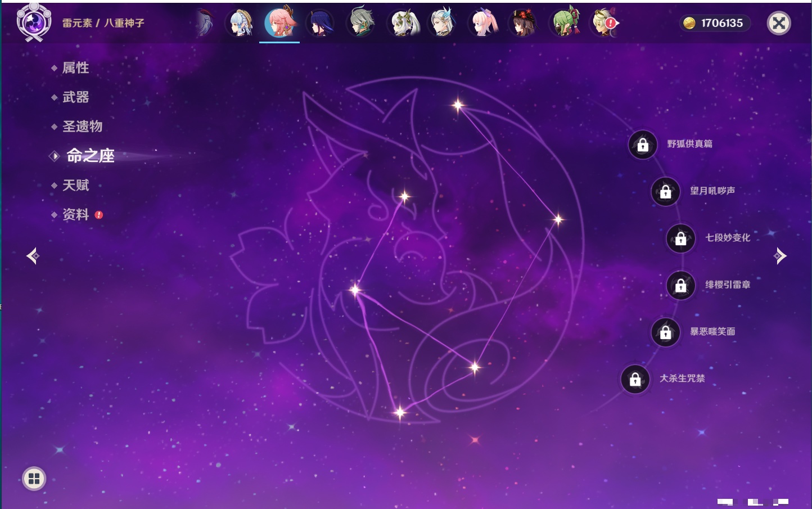View locked constellation 绯樱引雷章
Viewport: 812px width, 509px height.
click(x=680, y=286)
